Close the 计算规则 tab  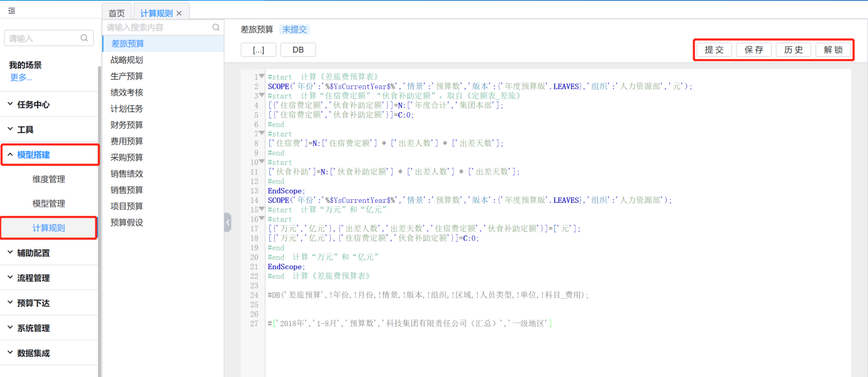(179, 13)
